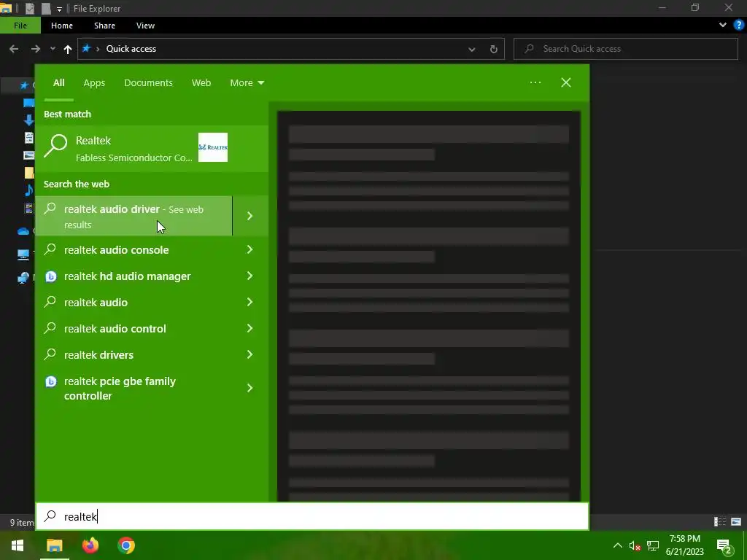Expand arrow for realtek audio console
Screen dimensions: 747x560
249,249
